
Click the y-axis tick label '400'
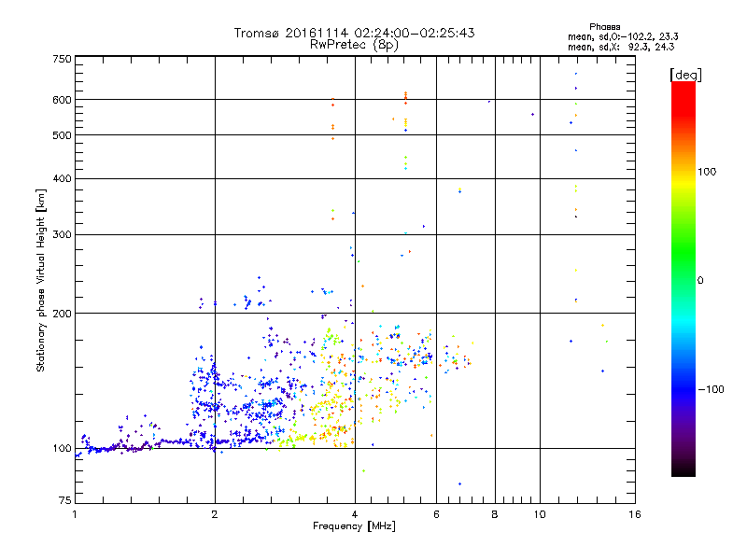point(62,178)
